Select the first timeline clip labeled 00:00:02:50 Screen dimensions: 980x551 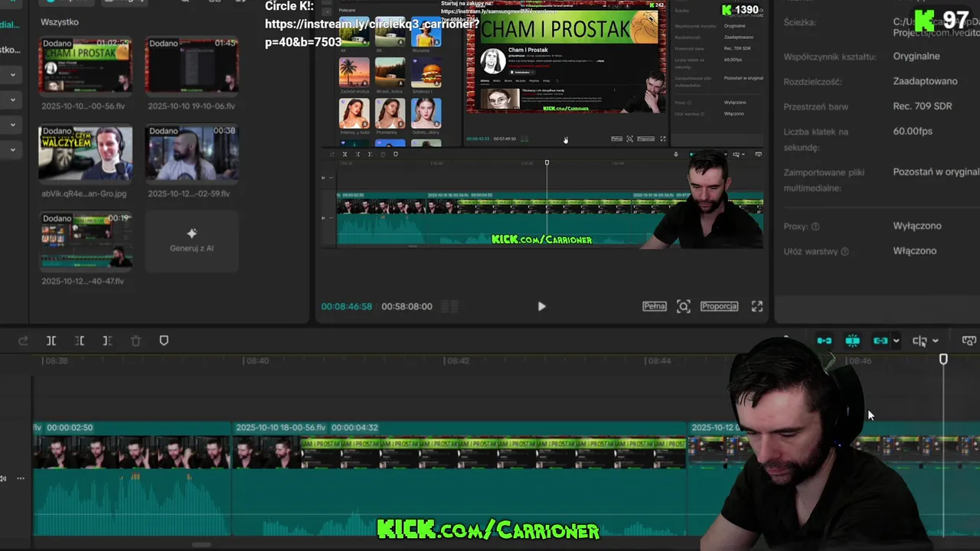[131, 478]
